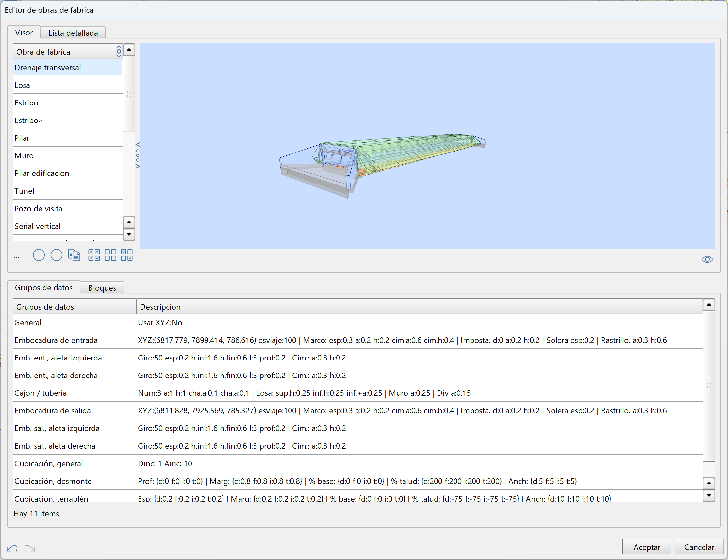Viewport: 728px width, 560px height.
Task: Click the three-dots label left of the plus icon
Action: point(16,257)
